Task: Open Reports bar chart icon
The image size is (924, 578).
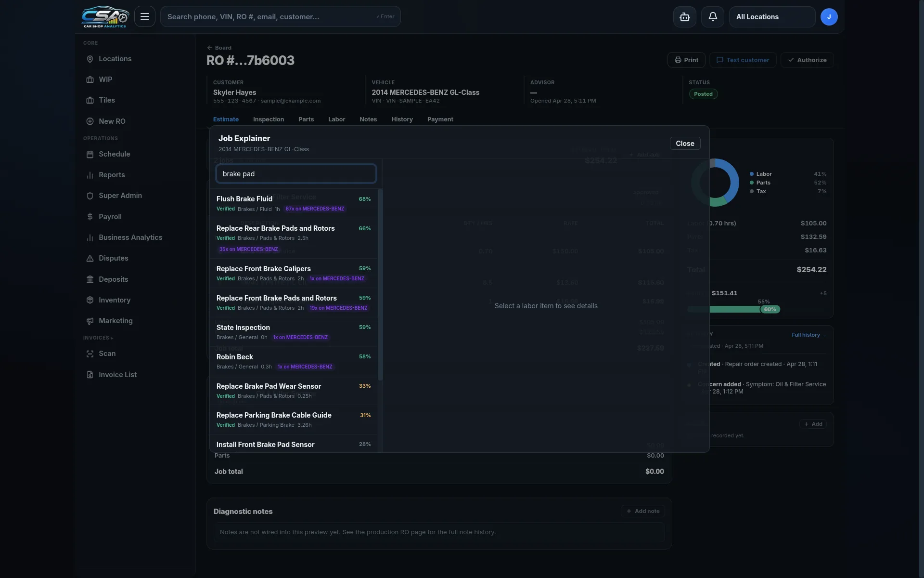Action: 90,175
